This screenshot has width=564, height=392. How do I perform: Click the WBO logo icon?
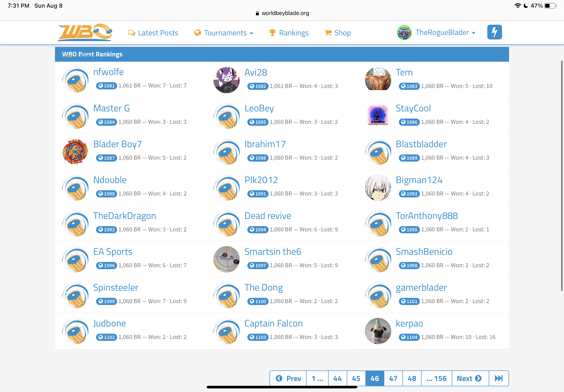(x=85, y=33)
